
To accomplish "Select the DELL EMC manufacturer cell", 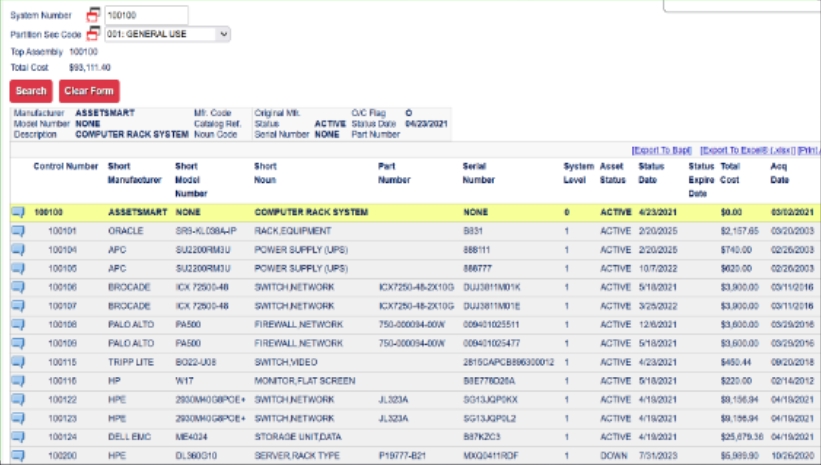I will point(130,437).
